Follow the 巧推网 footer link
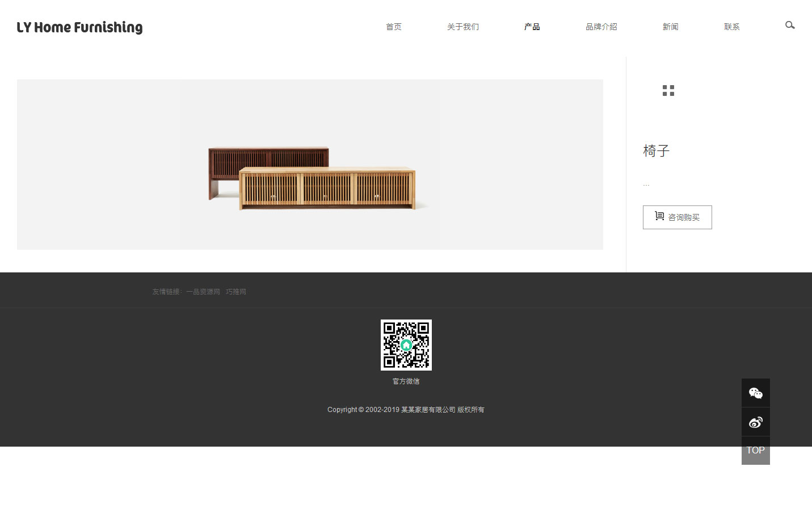812x517 pixels. coord(236,292)
